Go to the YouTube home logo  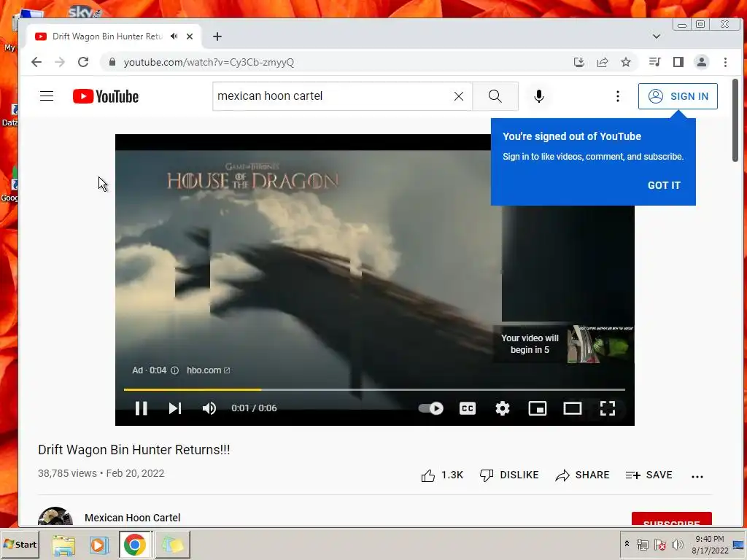coord(106,96)
